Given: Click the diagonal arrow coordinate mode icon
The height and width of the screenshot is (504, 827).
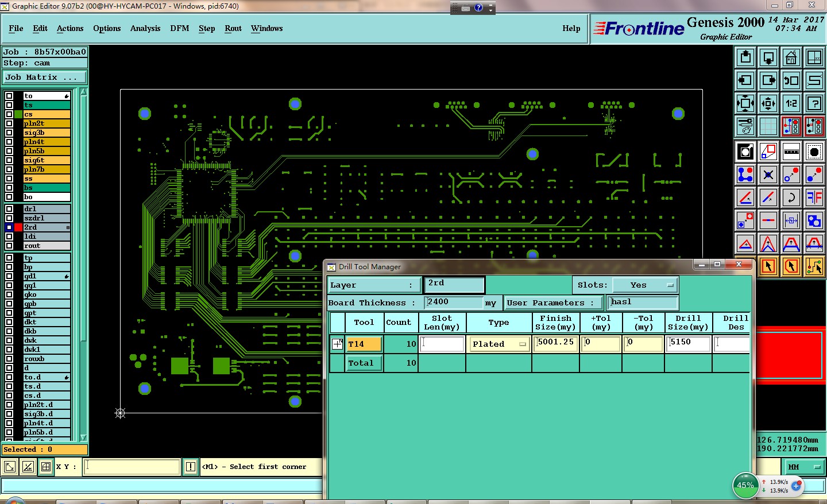Looking at the screenshot, I should point(10,467).
